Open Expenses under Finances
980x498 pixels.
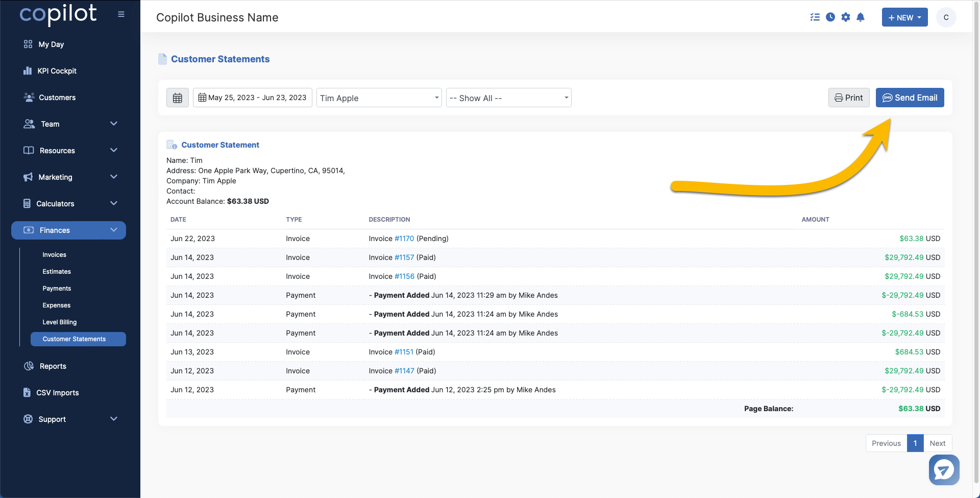pyautogui.click(x=57, y=305)
